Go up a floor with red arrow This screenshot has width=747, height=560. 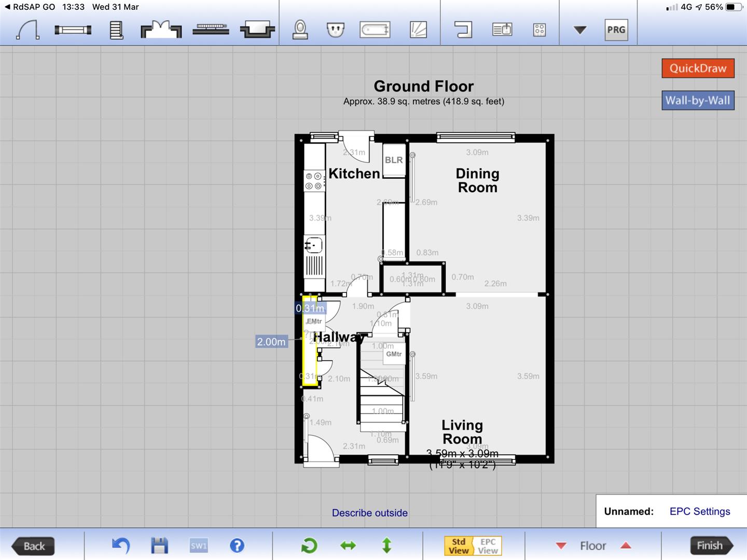click(x=626, y=545)
